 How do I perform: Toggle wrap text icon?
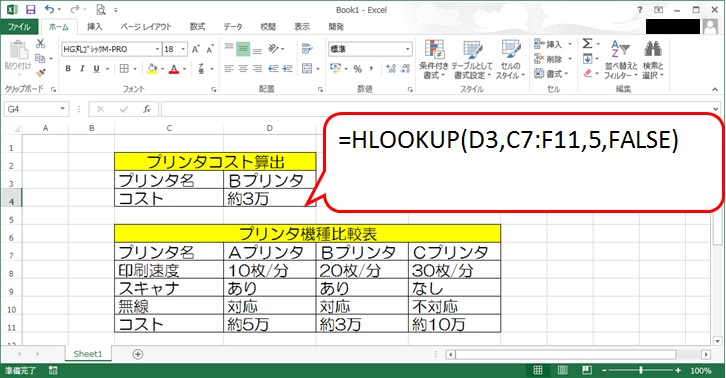click(307, 49)
